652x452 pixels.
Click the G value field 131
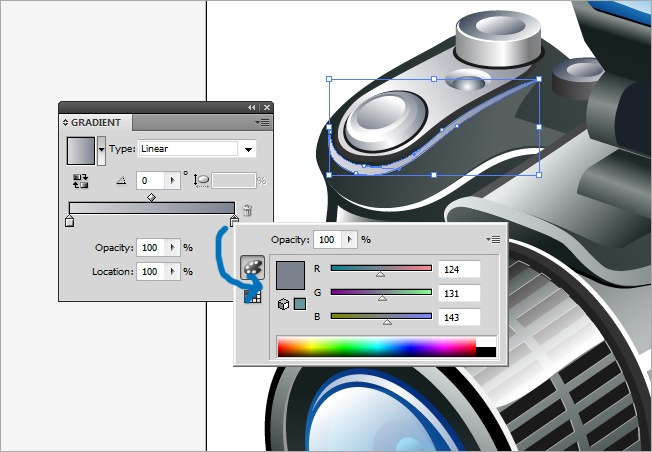pos(459,294)
